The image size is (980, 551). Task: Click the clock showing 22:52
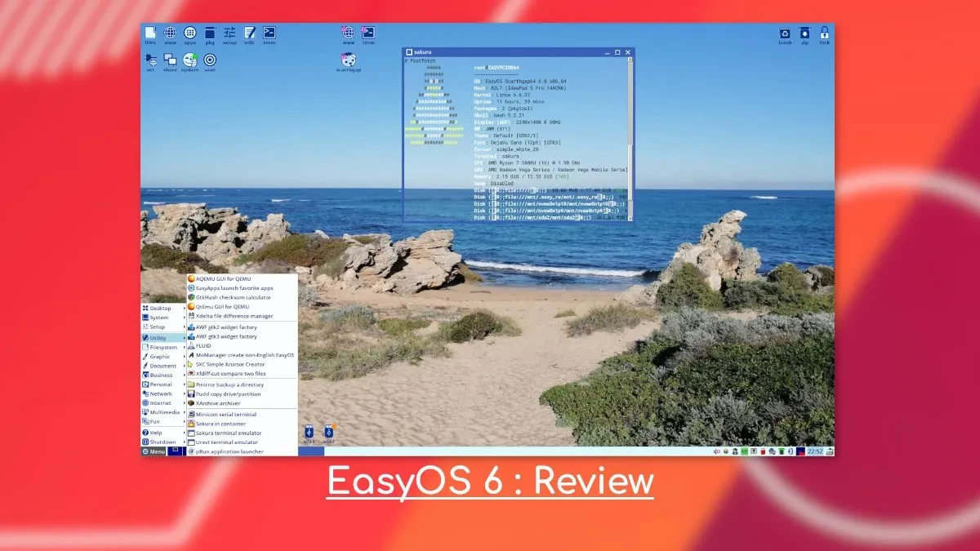tap(817, 451)
